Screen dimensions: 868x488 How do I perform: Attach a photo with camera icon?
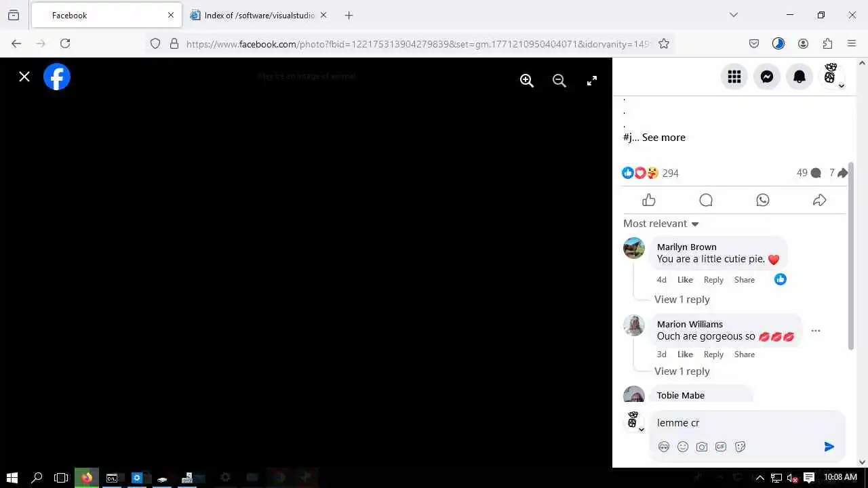[x=702, y=447]
